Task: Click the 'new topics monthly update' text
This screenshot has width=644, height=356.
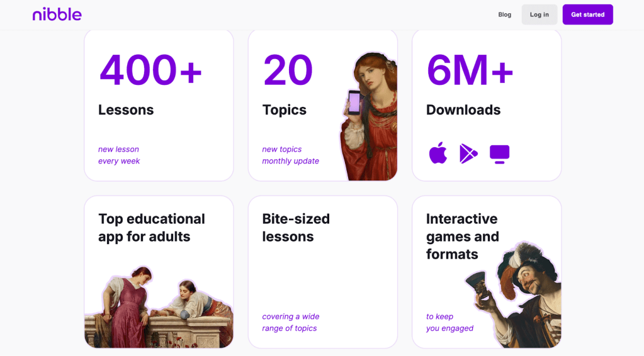Action: [290, 155]
